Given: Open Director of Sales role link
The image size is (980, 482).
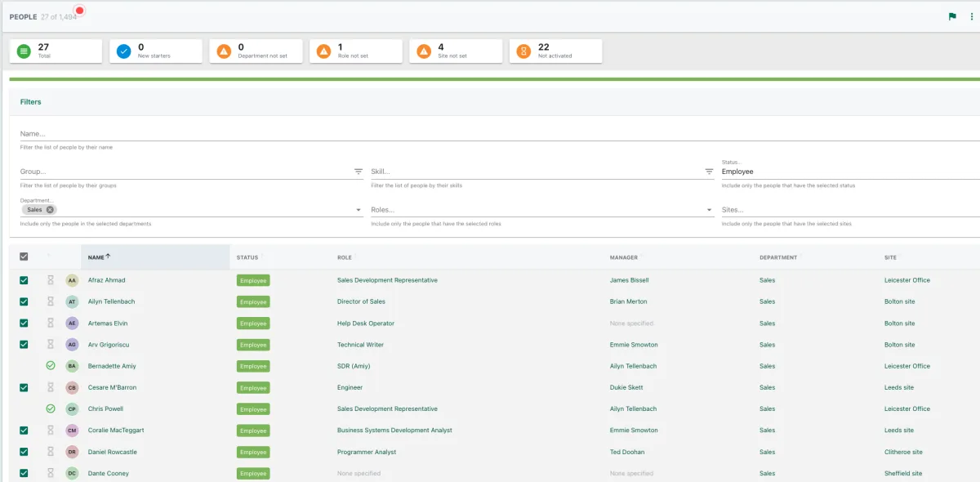Looking at the screenshot, I should click(361, 301).
